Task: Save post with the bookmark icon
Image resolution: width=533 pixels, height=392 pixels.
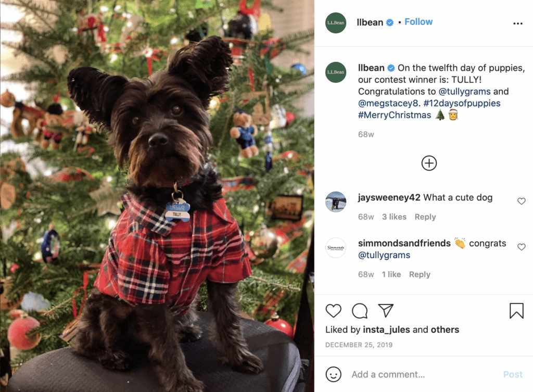Action: (516, 311)
